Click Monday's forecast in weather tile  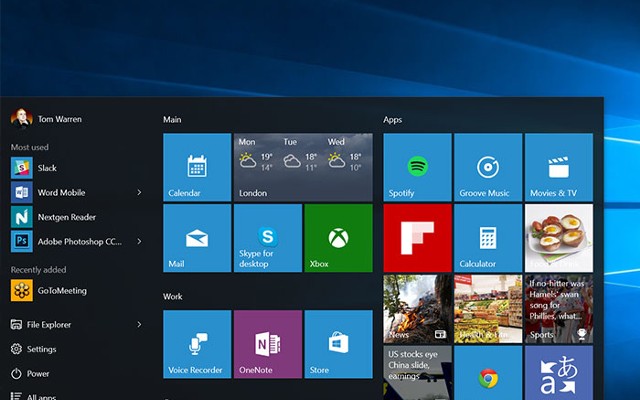point(256,156)
